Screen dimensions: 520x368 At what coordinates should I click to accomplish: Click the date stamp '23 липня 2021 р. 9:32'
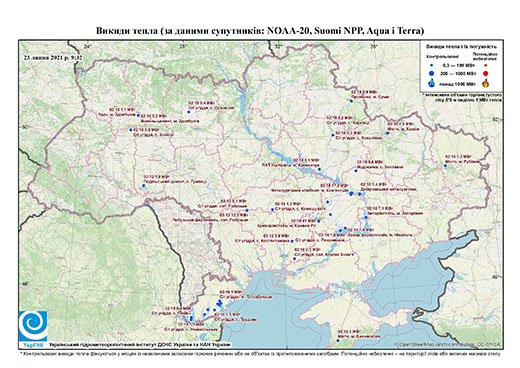52,57
